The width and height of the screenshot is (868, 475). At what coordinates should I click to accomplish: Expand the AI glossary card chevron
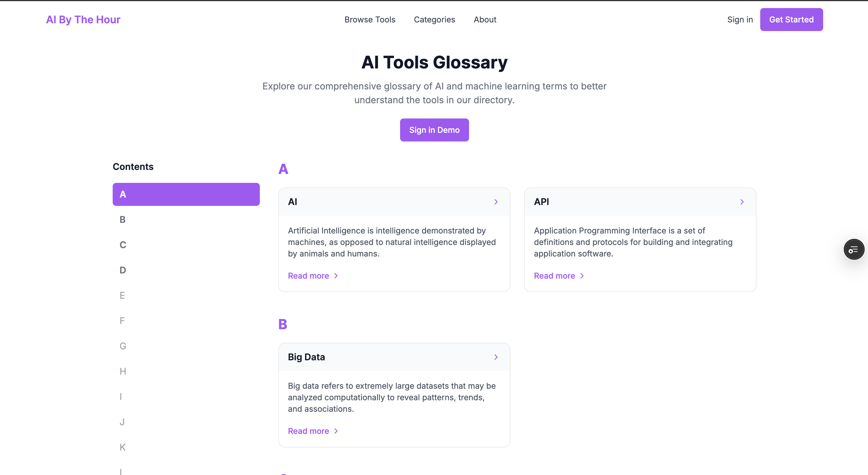pos(496,202)
